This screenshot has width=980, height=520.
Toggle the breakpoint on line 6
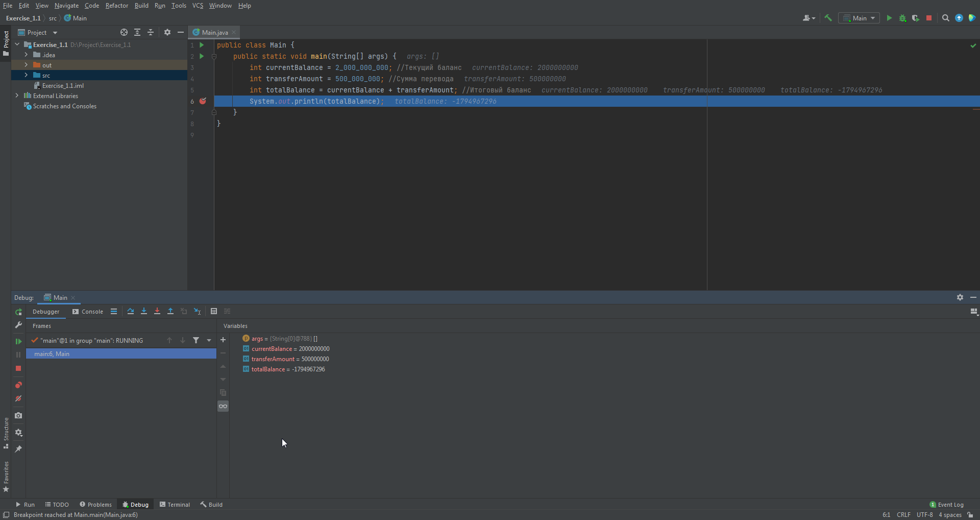point(203,101)
